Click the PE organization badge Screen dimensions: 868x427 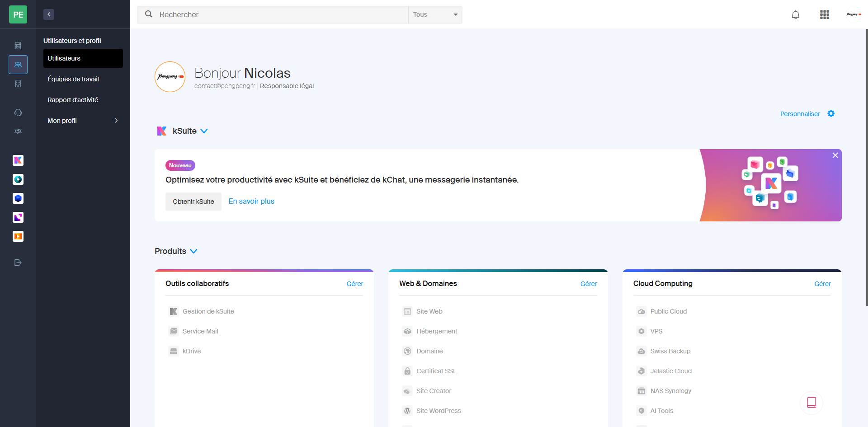(x=18, y=14)
